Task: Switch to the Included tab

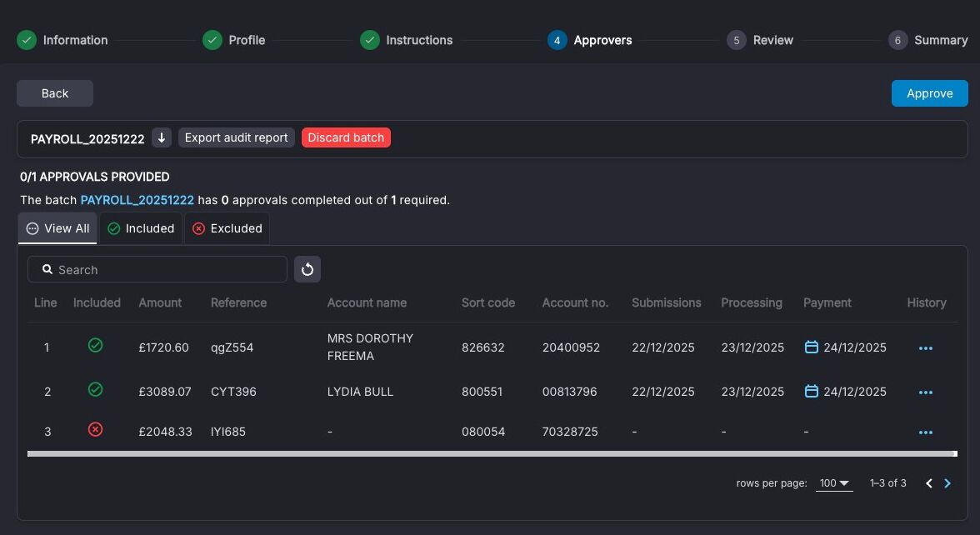Action: [x=141, y=228]
